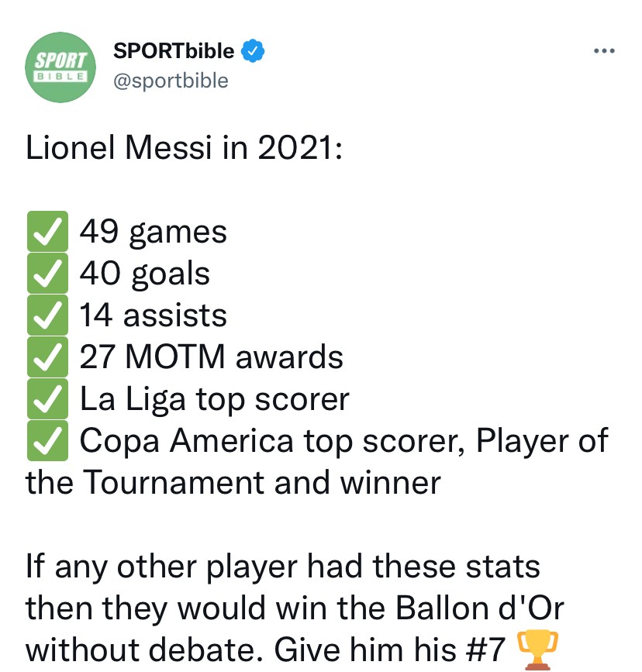
Task: Click the SPORTbible display name
Action: point(174,51)
